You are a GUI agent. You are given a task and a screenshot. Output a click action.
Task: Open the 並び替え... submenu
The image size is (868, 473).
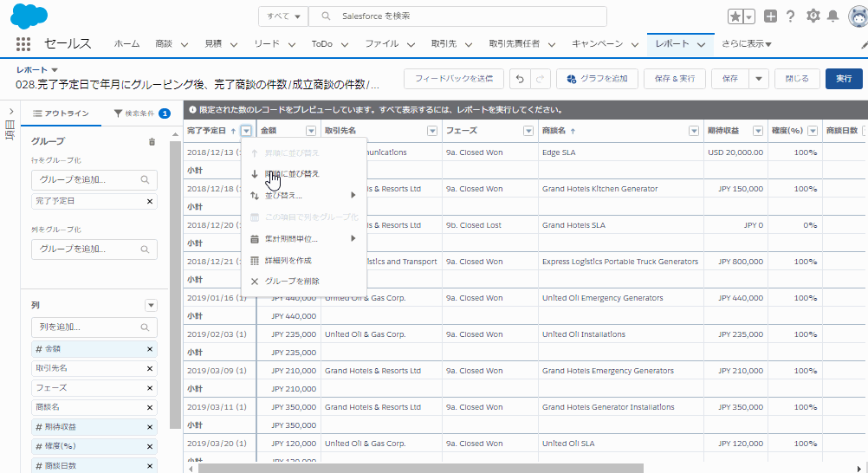click(304, 196)
